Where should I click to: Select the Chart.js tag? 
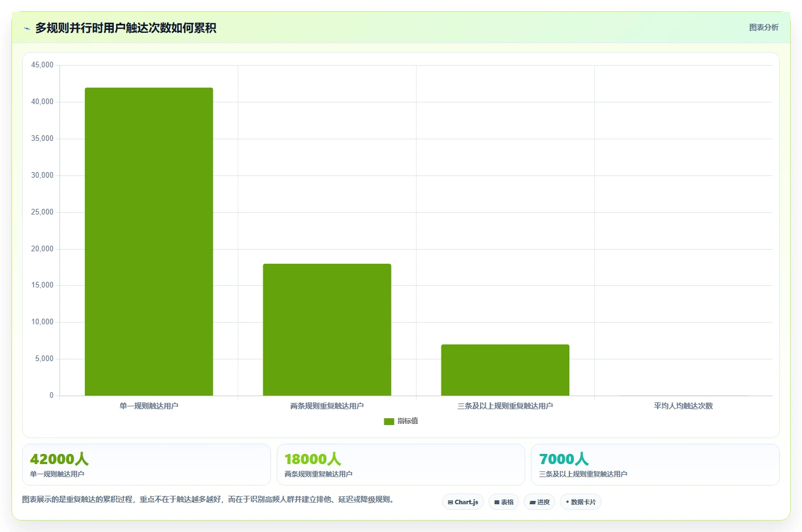(x=463, y=502)
